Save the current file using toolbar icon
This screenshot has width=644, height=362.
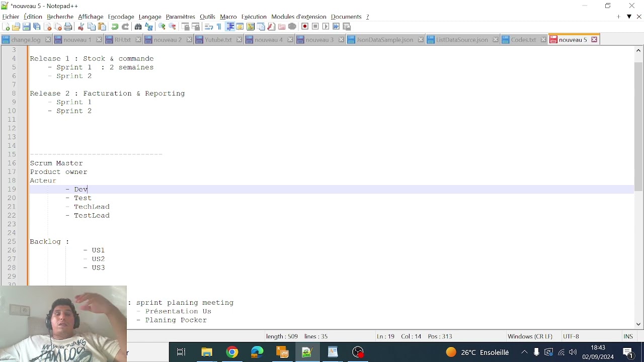click(x=27, y=27)
